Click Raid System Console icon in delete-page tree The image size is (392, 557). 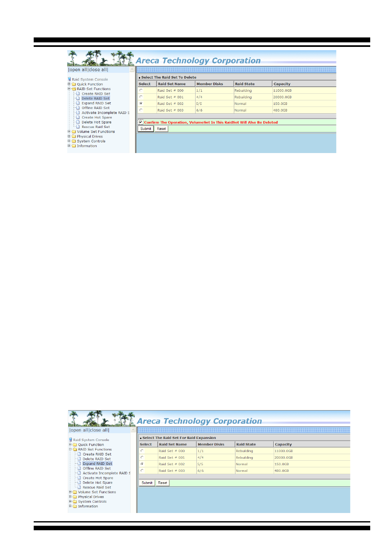click(x=69, y=79)
